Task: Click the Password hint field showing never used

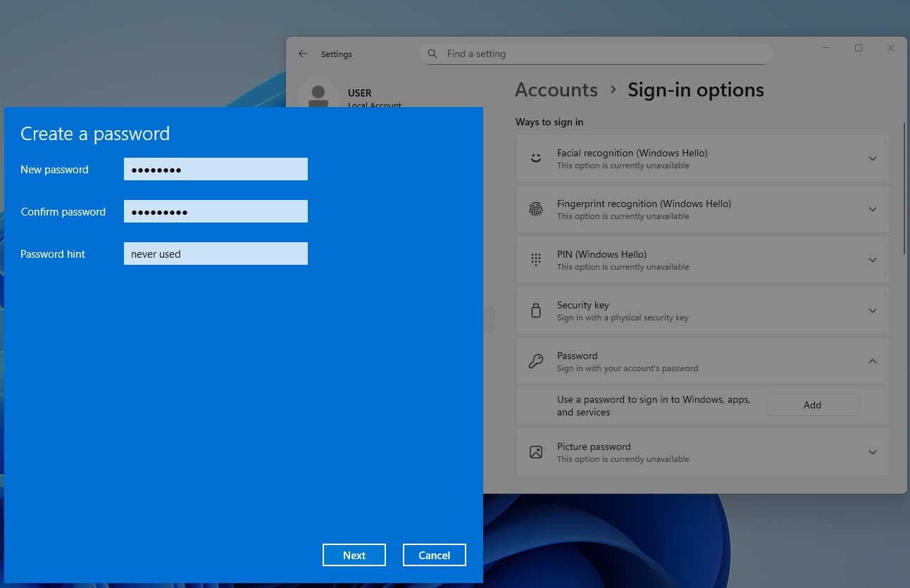Action: pos(216,254)
